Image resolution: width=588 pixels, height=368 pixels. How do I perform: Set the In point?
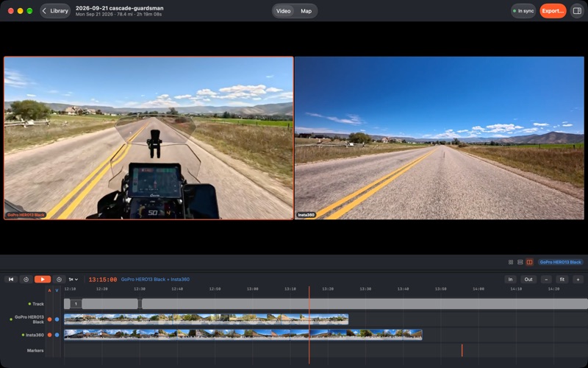pos(510,280)
